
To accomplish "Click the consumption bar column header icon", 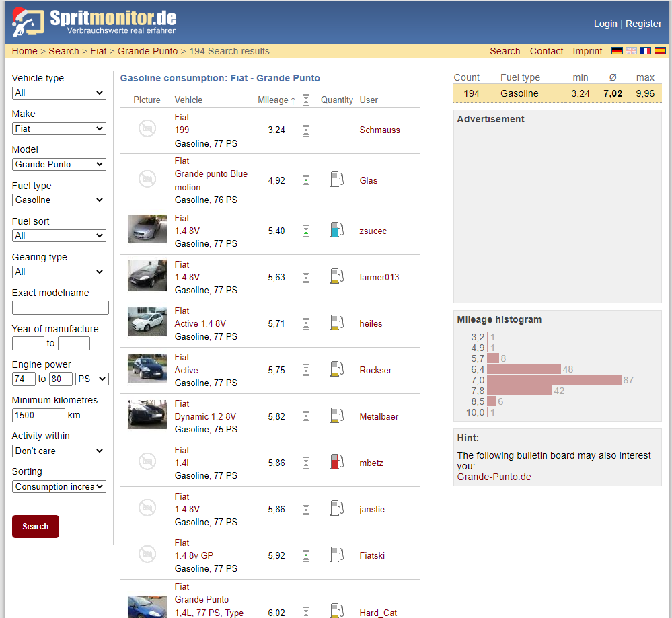I will (x=306, y=100).
